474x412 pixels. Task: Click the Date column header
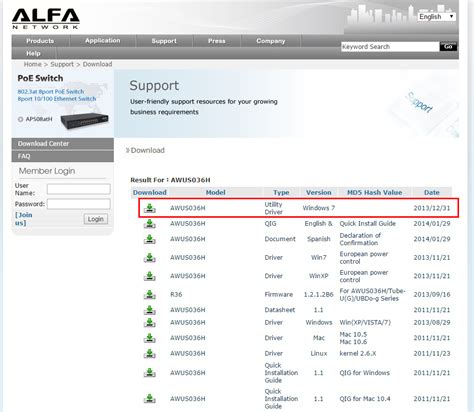432,192
